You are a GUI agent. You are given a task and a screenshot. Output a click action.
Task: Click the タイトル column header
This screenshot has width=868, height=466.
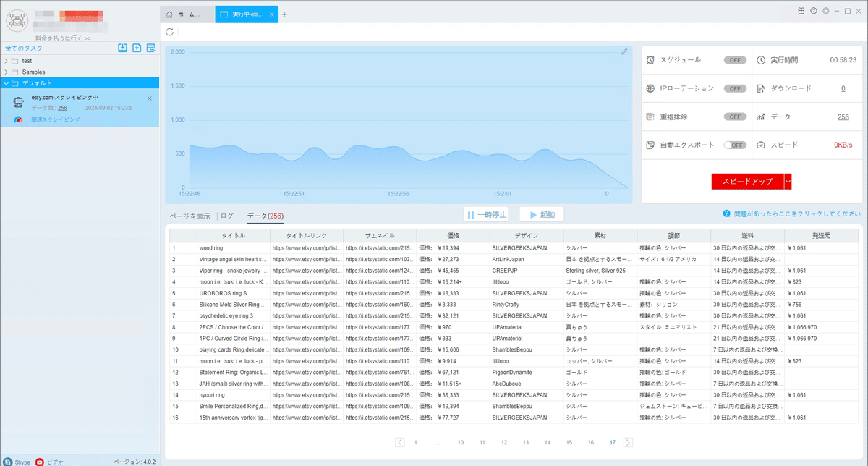(x=232, y=235)
